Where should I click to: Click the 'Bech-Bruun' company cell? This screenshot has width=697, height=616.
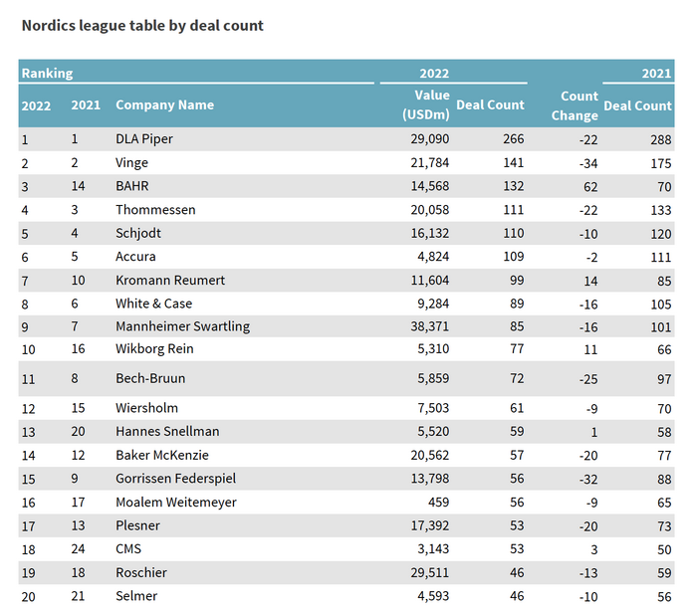(150, 378)
